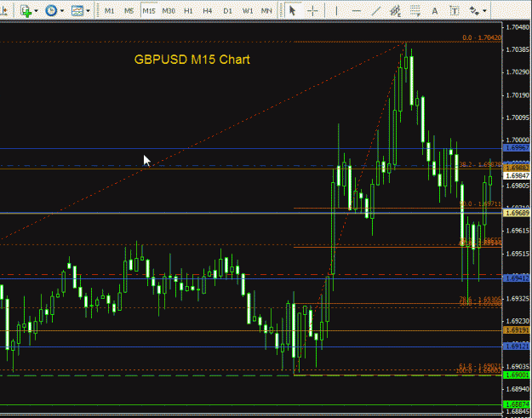
Task: Click the 1.70480 price scale value
Action: click(518, 27)
